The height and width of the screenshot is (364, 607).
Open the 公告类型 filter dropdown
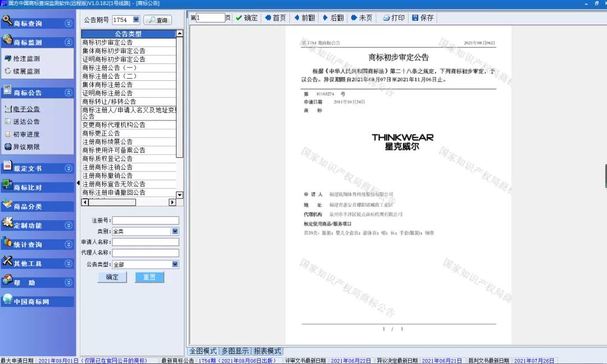(175, 265)
